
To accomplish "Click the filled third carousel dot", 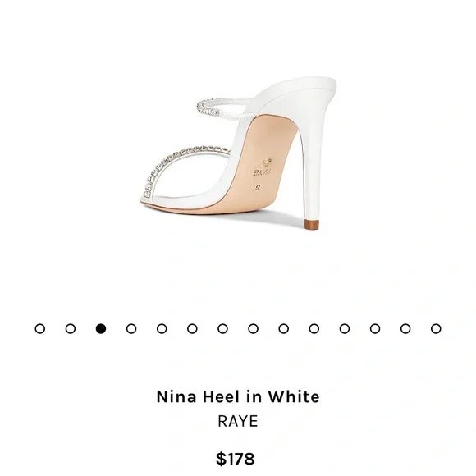I will click(101, 329).
